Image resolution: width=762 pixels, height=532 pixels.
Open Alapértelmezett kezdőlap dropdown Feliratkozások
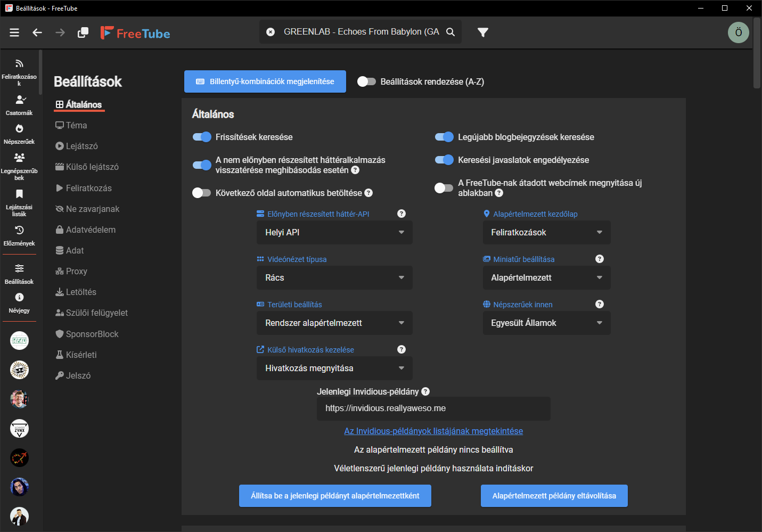point(546,233)
